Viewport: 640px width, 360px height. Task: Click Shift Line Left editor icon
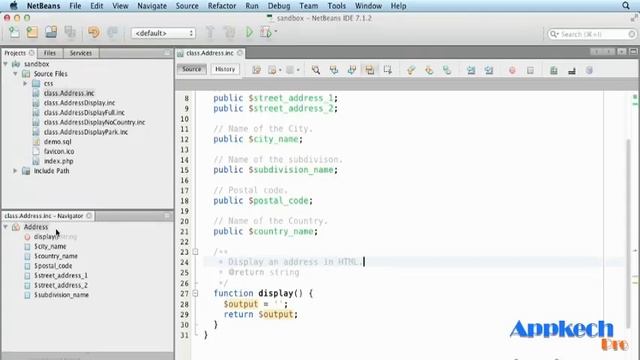pyautogui.click(x=471, y=70)
